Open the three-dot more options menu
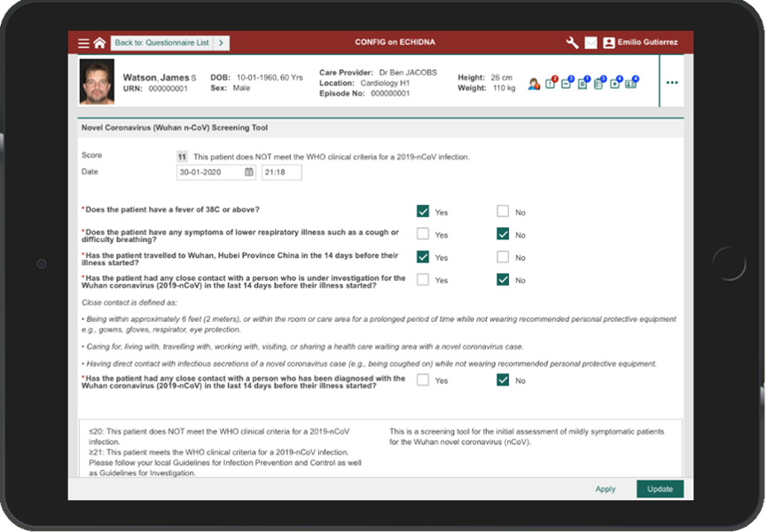767x532 pixels. pos(672,82)
